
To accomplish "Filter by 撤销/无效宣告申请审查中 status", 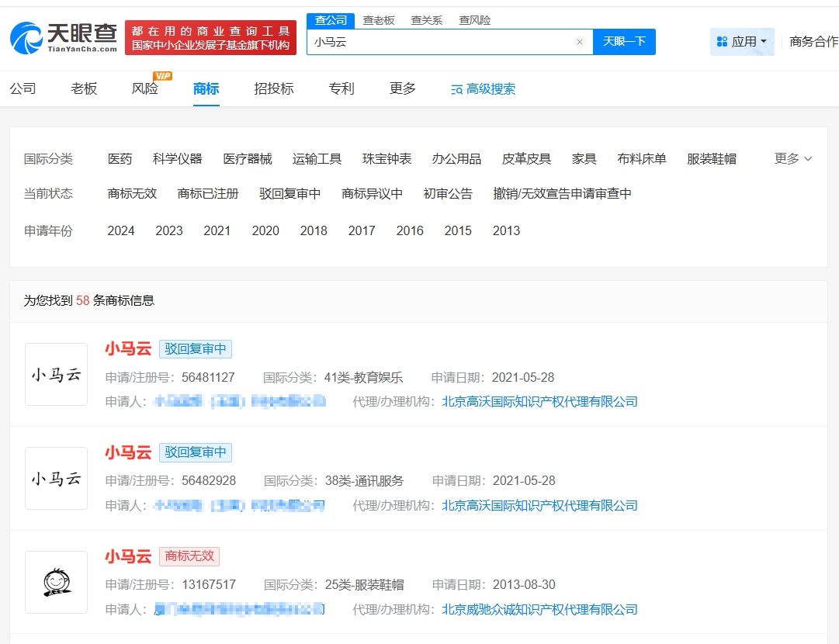I will (x=563, y=194).
